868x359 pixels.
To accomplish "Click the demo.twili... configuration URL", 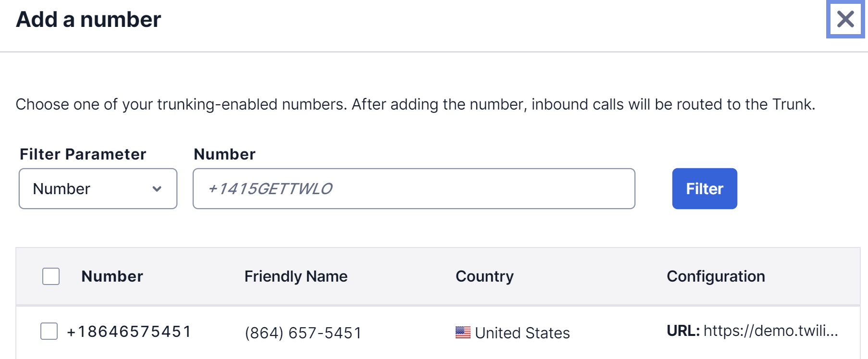I will pyautogui.click(x=770, y=331).
